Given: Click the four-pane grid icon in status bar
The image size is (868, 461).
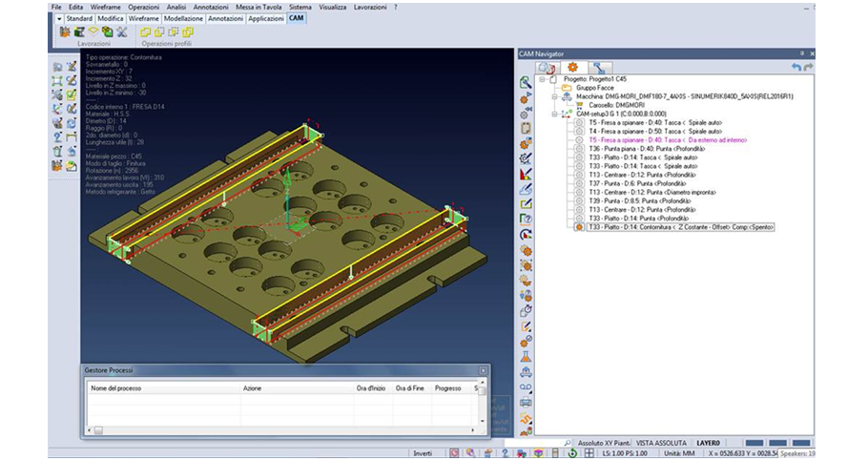Looking at the screenshot, I should (x=589, y=453).
